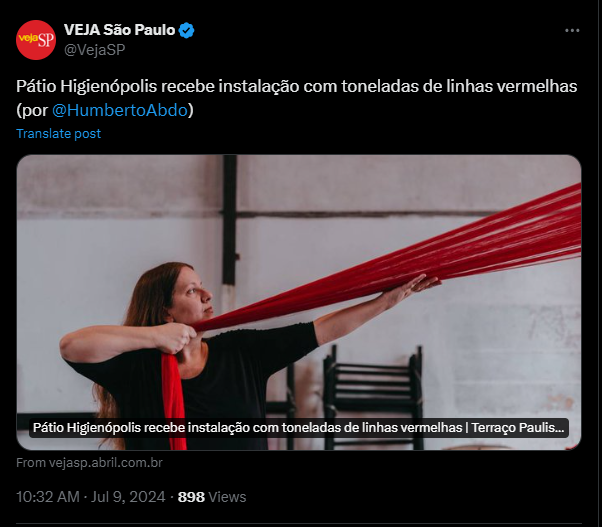602x527 pixels.
Task: Click the Jul 9, 2024 date
Action: (x=128, y=497)
